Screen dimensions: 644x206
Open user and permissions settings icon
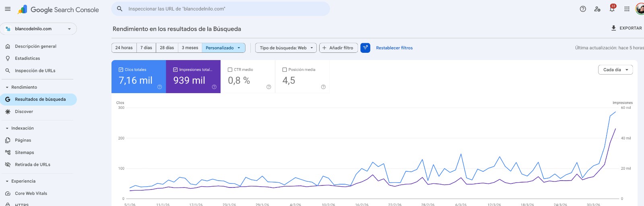(597, 9)
